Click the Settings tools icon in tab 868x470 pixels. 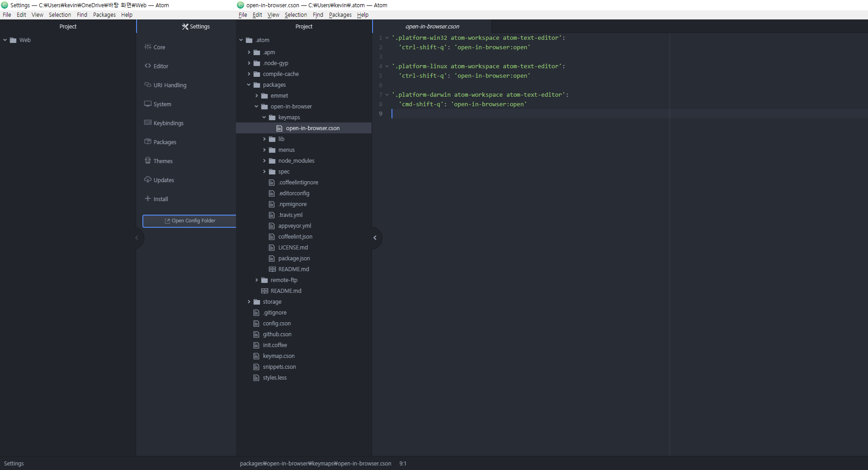185,27
